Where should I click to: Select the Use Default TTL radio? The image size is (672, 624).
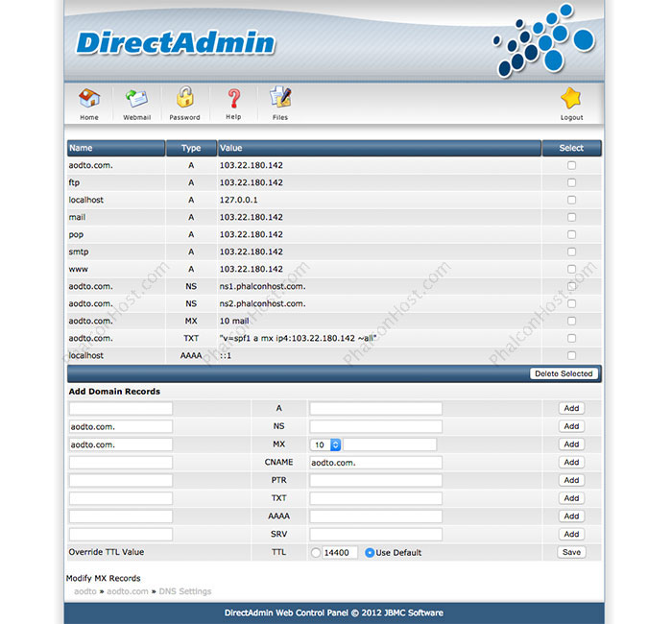pyautogui.click(x=370, y=553)
